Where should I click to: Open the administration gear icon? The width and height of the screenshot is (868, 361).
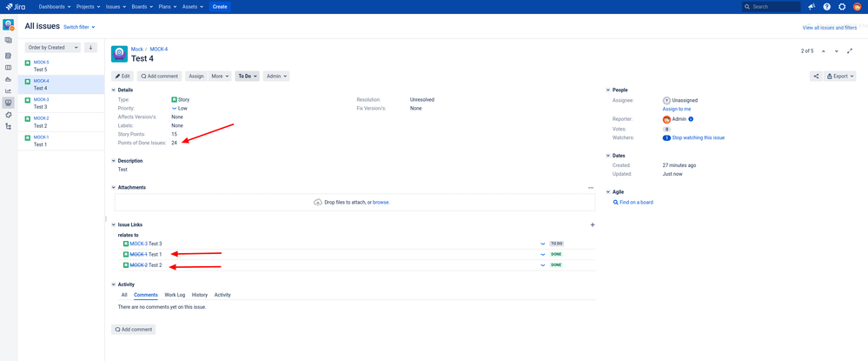point(842,7)
